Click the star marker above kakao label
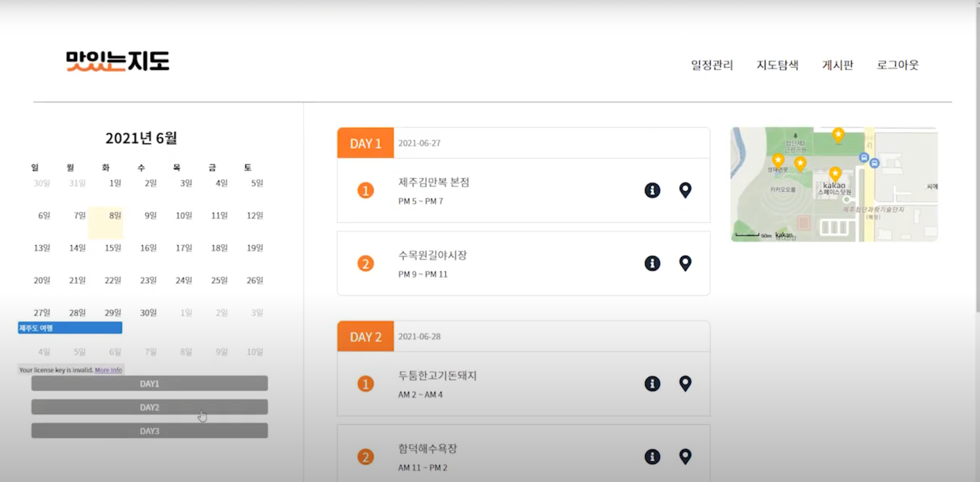 coord(835,174)
